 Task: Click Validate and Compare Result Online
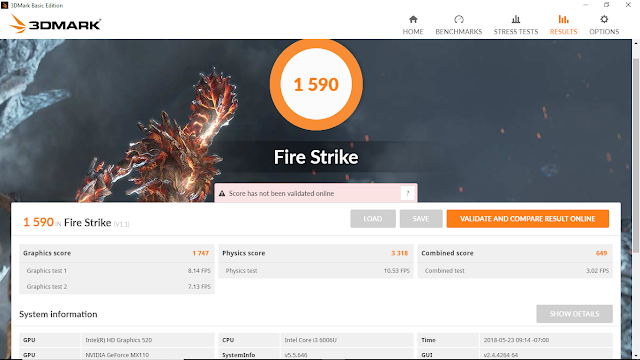(528, 219)
